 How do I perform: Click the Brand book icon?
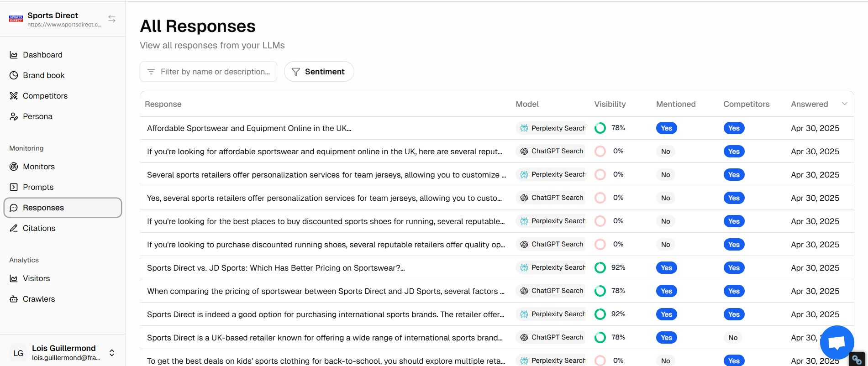click(14, 75)
